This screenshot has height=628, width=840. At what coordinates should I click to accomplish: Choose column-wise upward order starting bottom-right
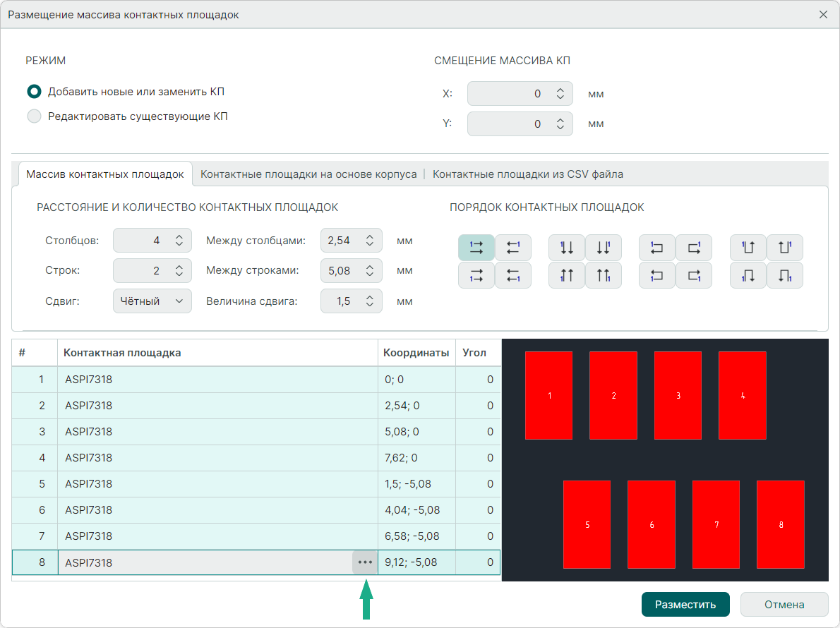pos(603,275)
